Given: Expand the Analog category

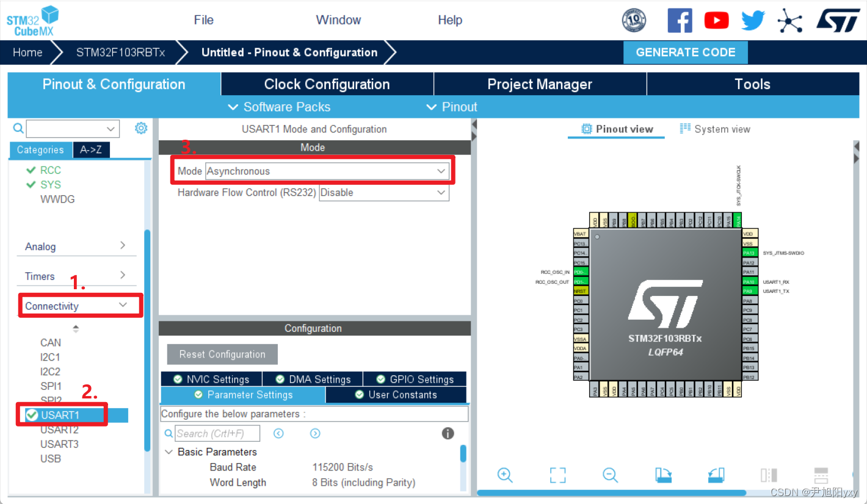Looking at the screenshot, I should (x=76, y=247).
